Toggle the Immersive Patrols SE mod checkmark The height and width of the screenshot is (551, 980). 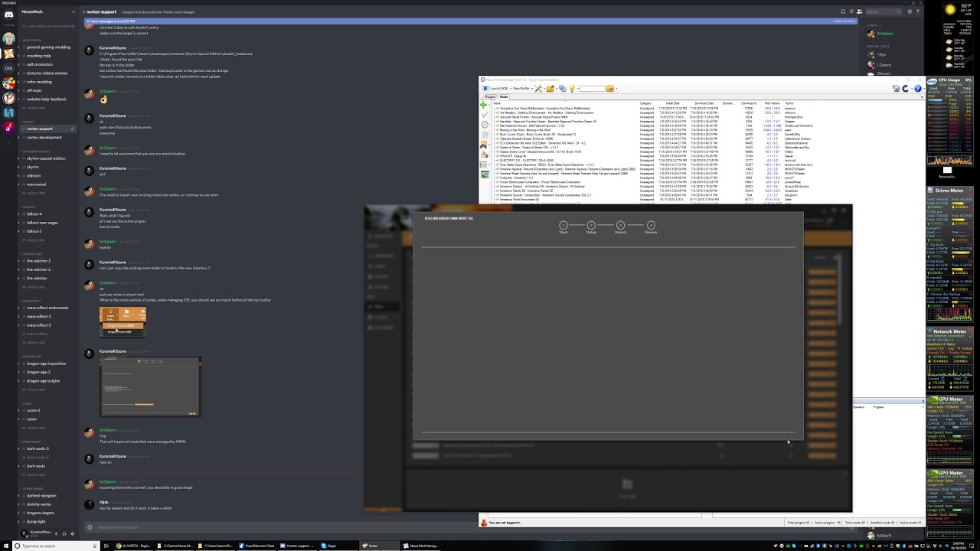[x=496, y=191]
